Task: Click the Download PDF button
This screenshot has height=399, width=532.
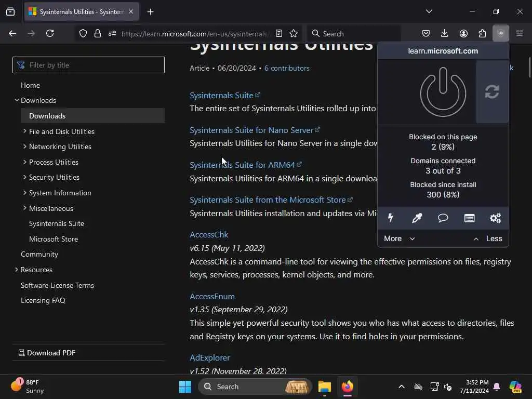Action: 47,353
